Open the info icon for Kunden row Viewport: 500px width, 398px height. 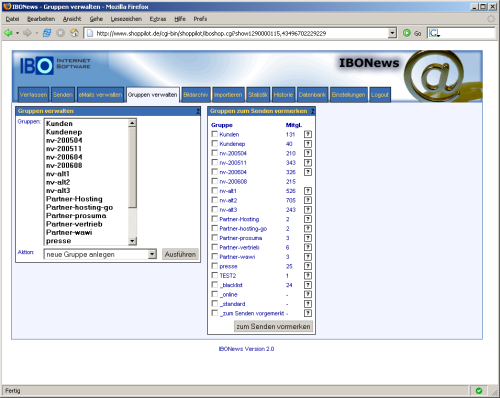(308, 134)
